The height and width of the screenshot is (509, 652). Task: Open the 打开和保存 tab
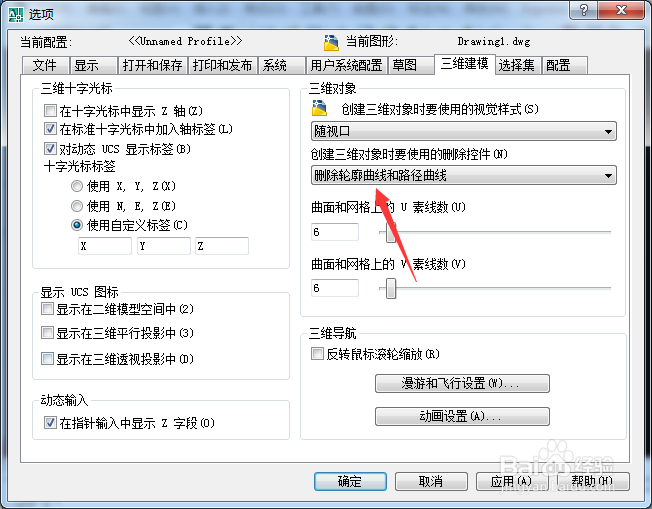[152, 66]
